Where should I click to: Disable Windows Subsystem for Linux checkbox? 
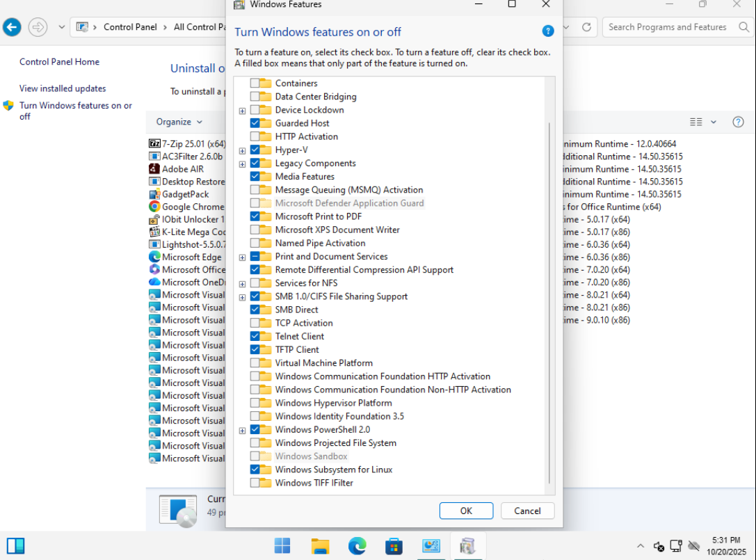(x=255, y=470)
